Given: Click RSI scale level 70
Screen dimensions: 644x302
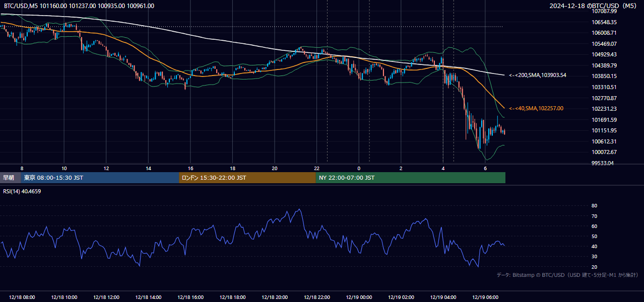Looking at the screenshot, I should tap(594, 216).
